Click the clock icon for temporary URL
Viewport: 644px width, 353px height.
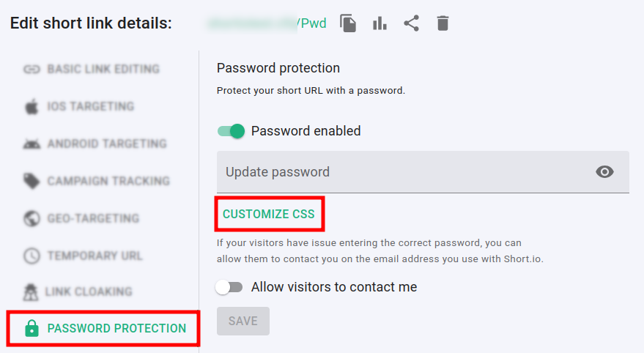[32, 256]
